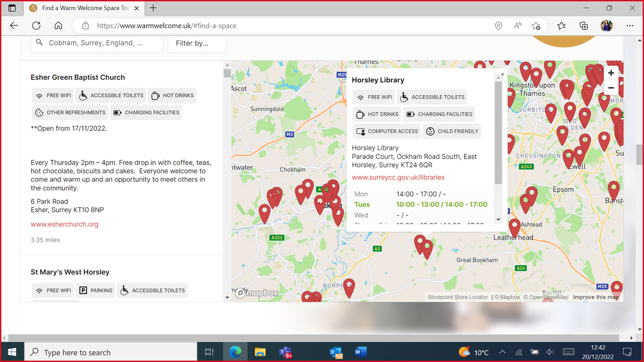Click St Mary's West Horsley heading
Viewport: 644px width, 362px height.
[x=70, y=272]
